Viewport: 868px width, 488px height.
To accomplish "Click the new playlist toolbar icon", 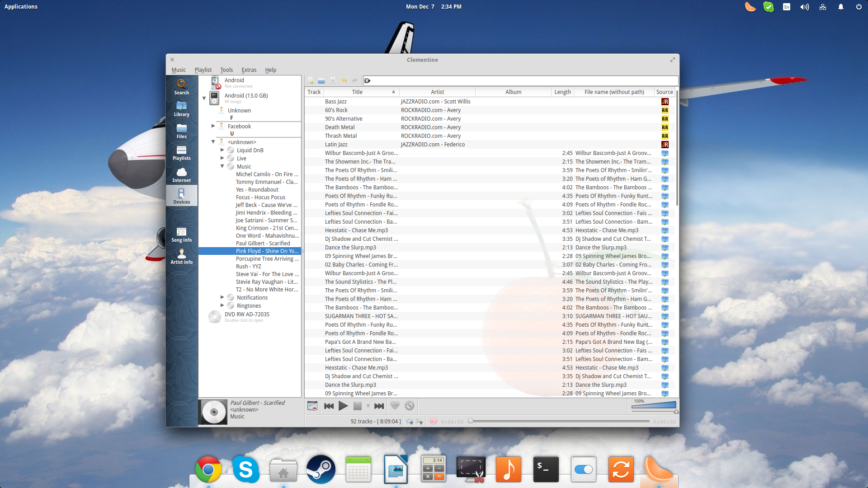I will tap(311, 80).
